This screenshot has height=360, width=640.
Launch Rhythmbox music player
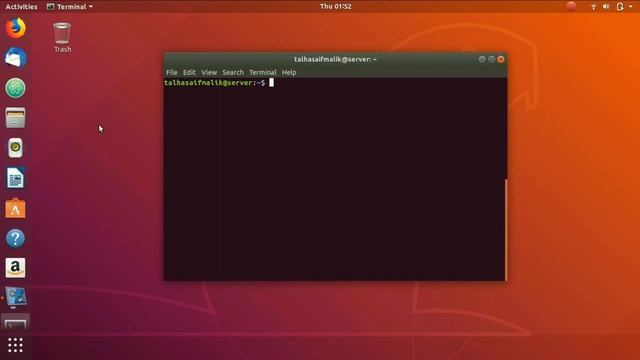click(x=16, y=148)
